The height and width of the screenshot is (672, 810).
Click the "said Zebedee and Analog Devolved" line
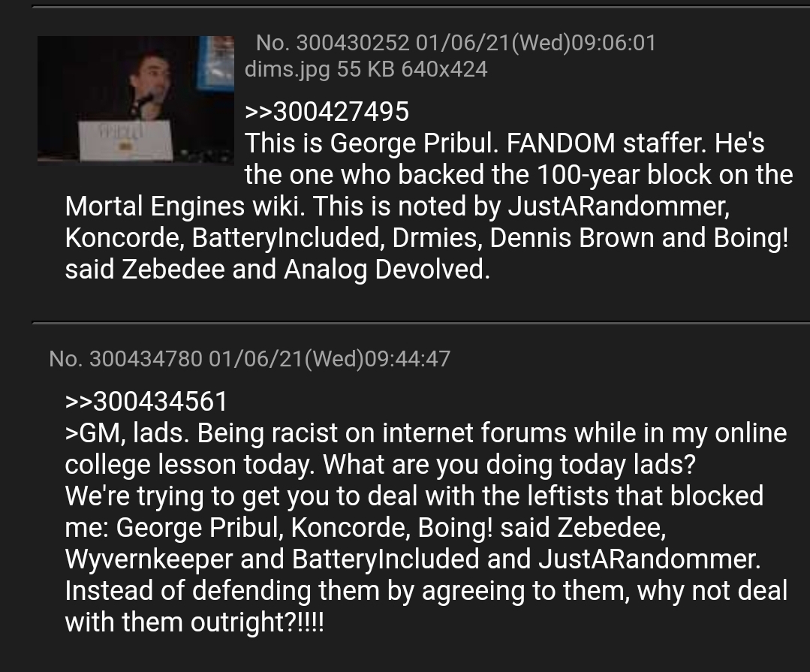tap(278, 269)
